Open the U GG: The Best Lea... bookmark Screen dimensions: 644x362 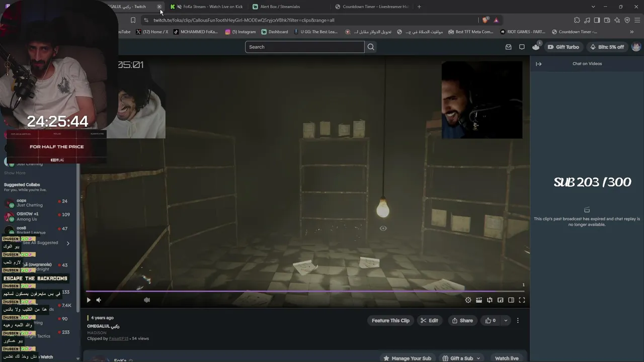pos(315,32)
